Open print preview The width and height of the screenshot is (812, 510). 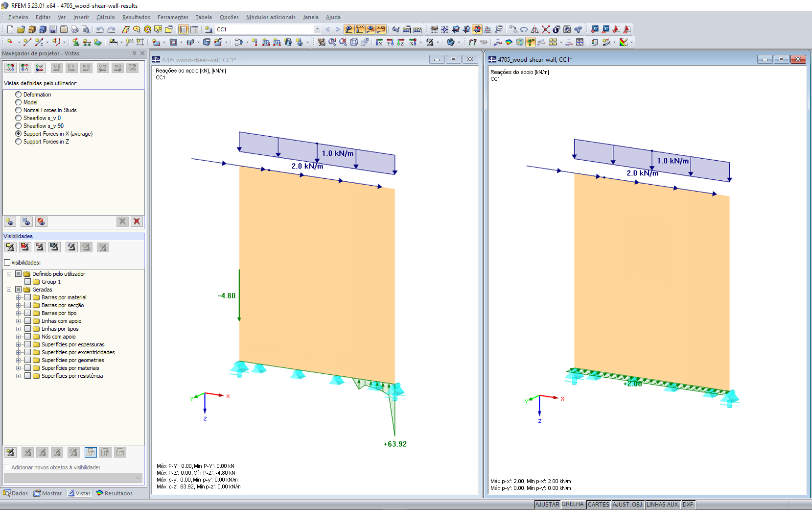(x=86, y=29)
